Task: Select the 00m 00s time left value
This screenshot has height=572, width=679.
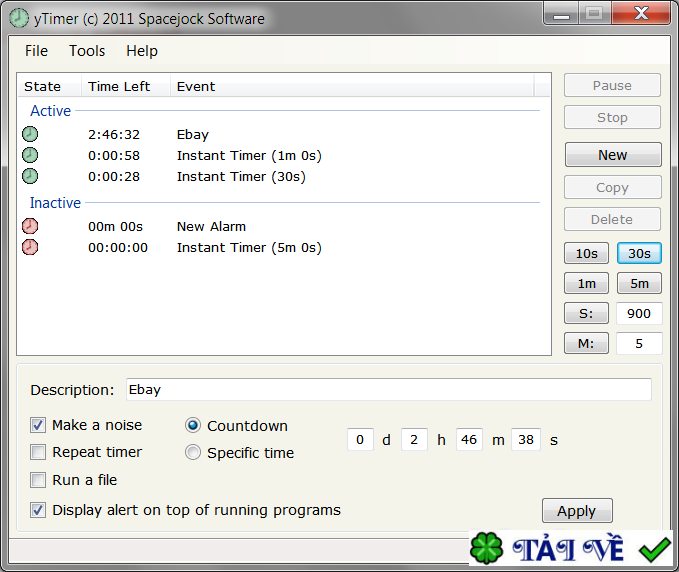Action: click(x=116, y=226)
